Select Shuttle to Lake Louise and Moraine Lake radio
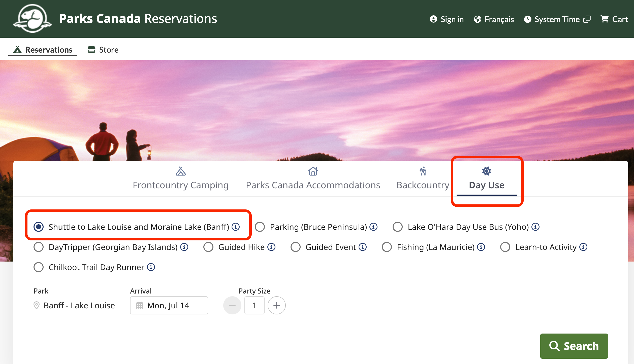Image resolution: width=634 pixels, height=364 pixels. pos(39,227)
